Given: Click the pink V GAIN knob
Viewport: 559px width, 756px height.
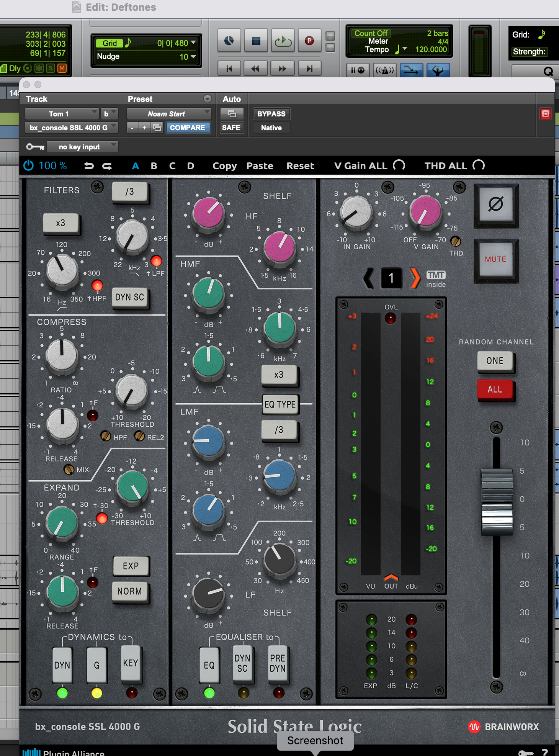Looking at the screenshot, I should pyautogui.click(x=425, y=212).
